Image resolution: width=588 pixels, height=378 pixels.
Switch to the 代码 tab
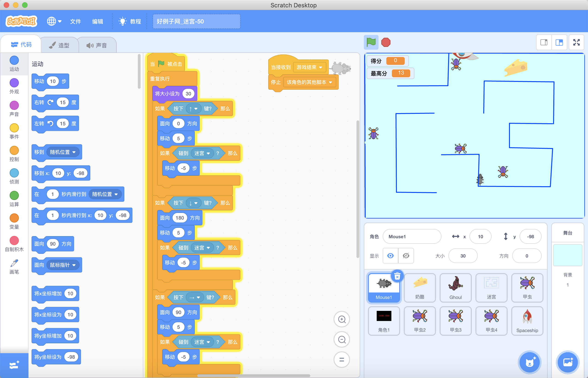coord(21,44)
